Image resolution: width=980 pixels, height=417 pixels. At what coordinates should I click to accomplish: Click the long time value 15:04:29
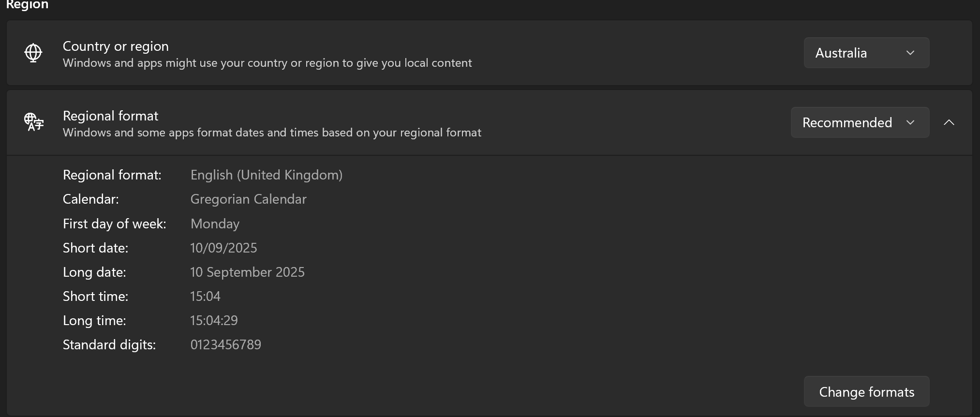[x=214, y=320]
